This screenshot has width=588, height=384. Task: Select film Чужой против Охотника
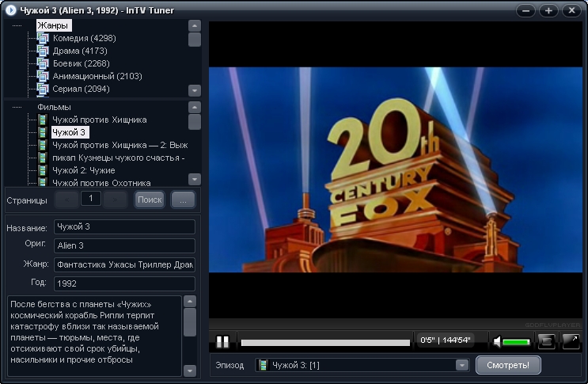click(101, 182)
